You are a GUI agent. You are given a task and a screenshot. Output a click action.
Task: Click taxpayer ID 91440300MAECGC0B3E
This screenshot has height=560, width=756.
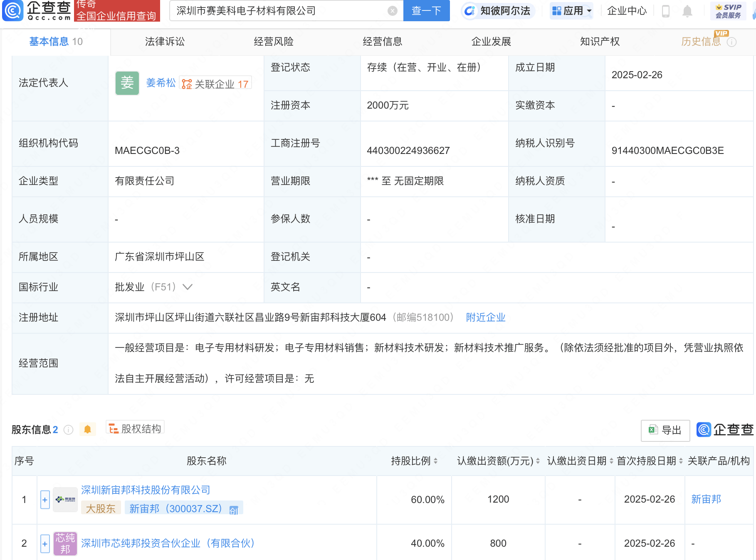667,151
